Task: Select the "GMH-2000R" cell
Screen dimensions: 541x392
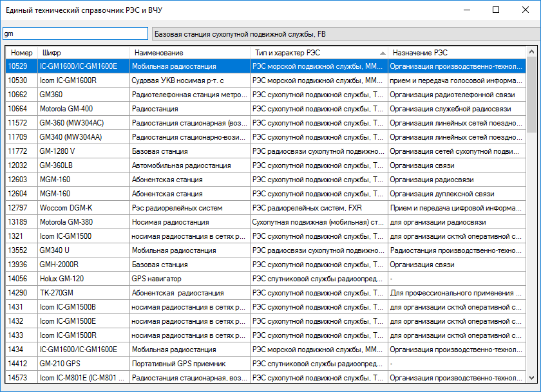Action: (x=84, y=264)
